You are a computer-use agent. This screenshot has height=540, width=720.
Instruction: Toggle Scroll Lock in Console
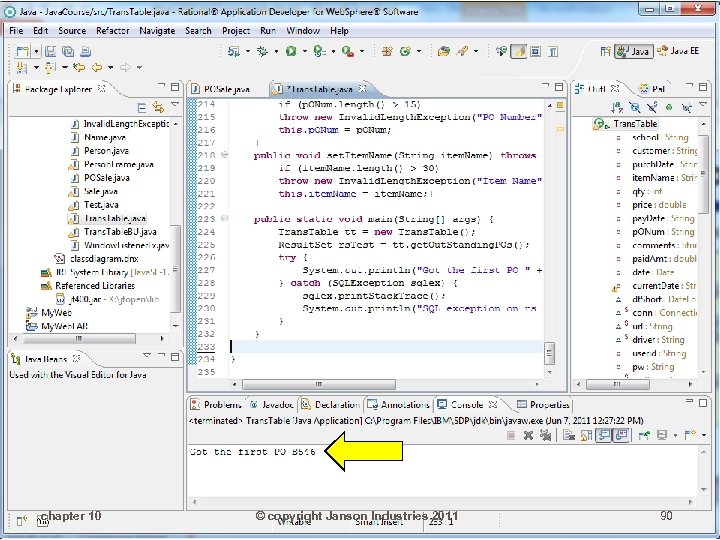tap(586, 435)
